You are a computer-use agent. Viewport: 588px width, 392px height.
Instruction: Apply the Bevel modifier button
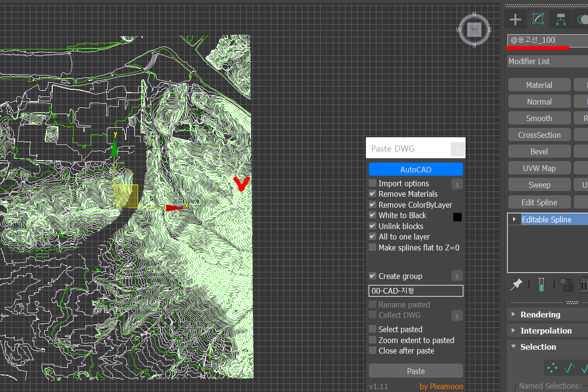point(539,152)
